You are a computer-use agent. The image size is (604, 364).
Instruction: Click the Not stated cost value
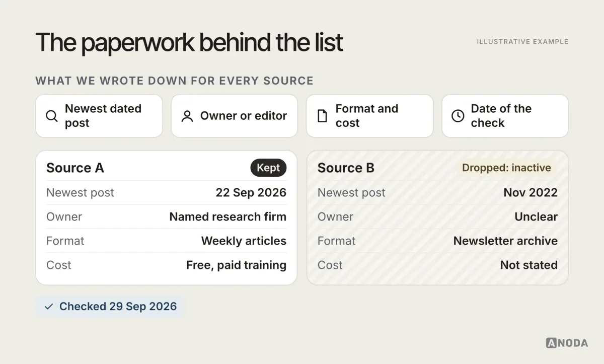pos(529,265)
